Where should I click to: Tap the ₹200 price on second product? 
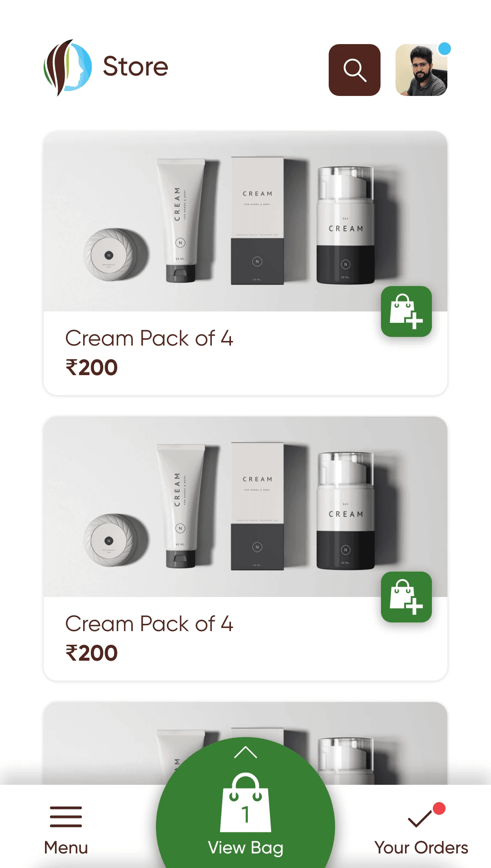92,653
